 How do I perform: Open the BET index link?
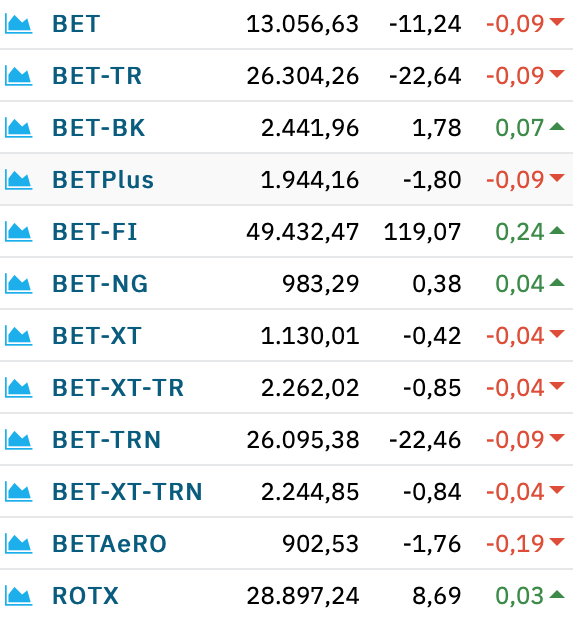pos(76,24)
